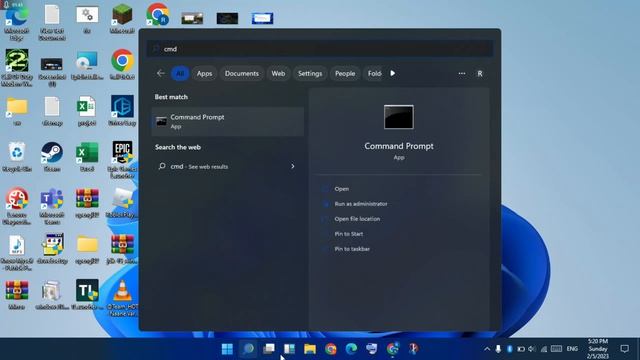The height and width of the screenshot is (360, 640).
Task: Open Microsoft Edge from the taskbar
Action: [x=351, y=349]
